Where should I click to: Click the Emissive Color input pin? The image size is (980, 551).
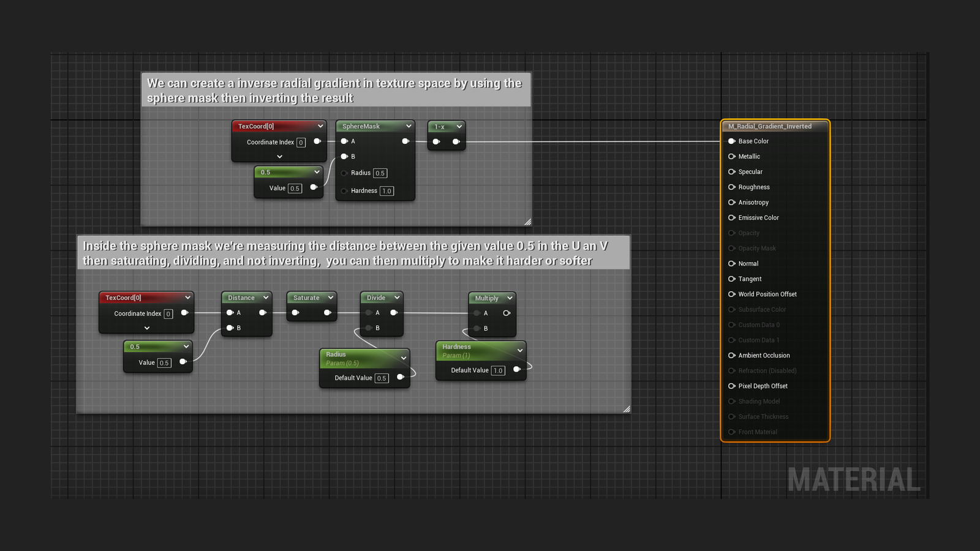pyautogui.click(x=731, y=218)
